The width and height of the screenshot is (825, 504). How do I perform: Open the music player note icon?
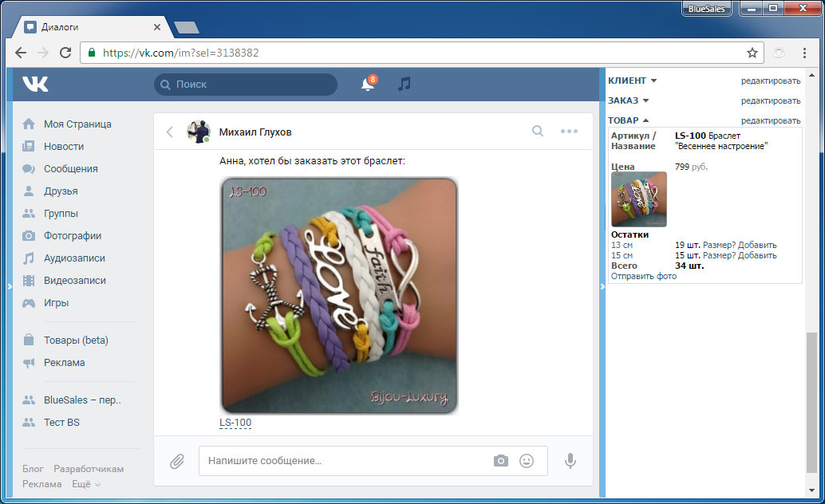coord(405,84)
